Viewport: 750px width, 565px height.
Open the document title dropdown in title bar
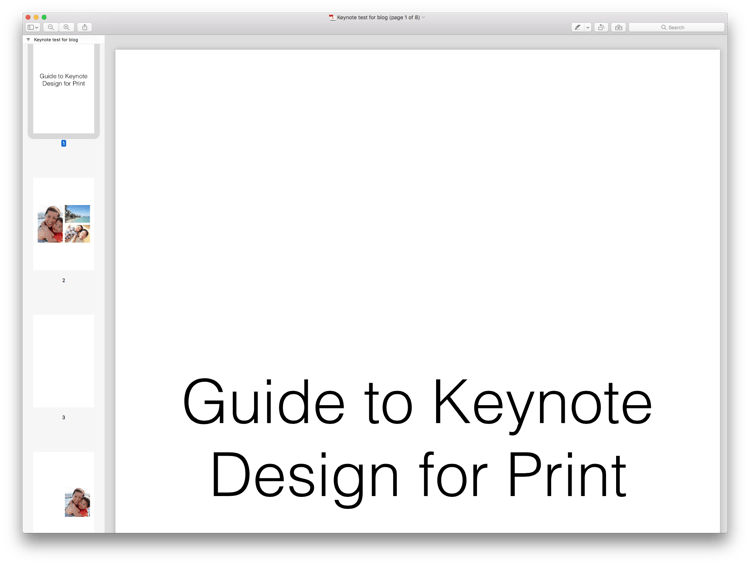[423, 17]
